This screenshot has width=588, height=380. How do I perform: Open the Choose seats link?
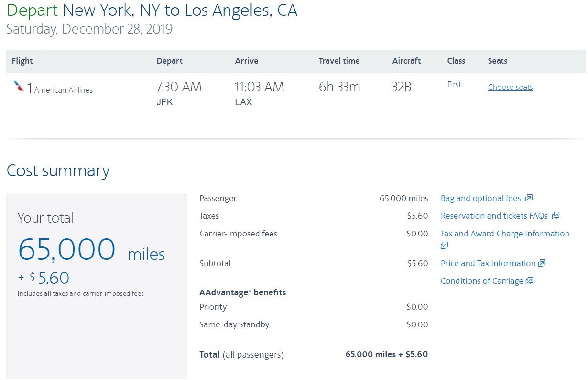(x=510, y=87)
